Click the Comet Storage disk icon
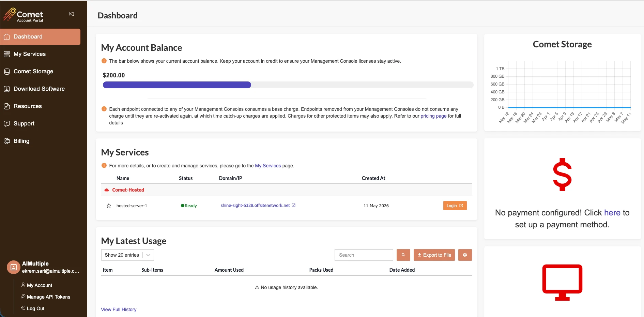Image resolution: width=644 pixels, height=317 pixels. (7, 72)
